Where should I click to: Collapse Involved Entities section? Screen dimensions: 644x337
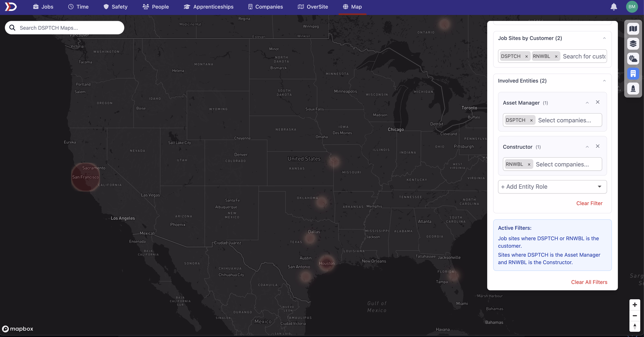point(604,81)
